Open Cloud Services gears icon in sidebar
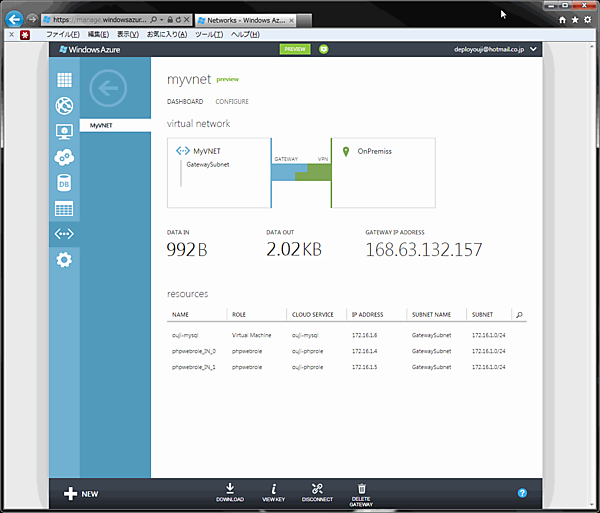 [x=64, y=157]
